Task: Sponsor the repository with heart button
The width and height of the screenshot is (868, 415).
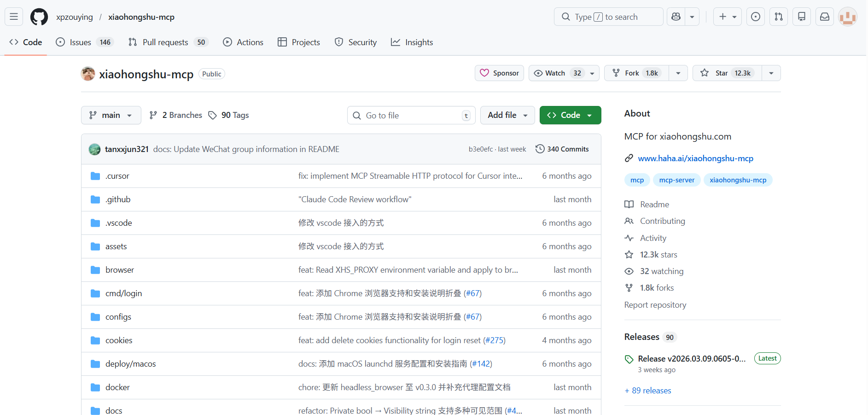Action: 499,73
